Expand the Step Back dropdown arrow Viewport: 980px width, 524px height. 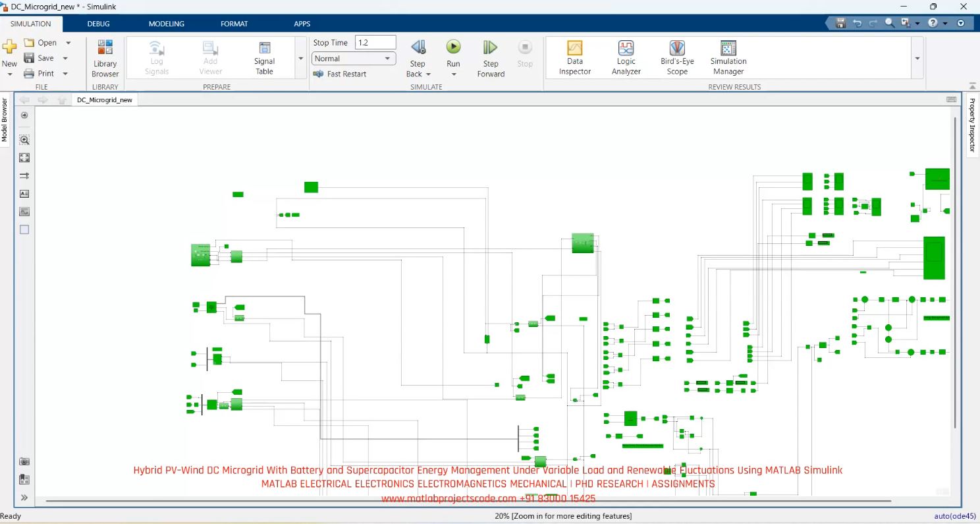(x=429, y=74)
